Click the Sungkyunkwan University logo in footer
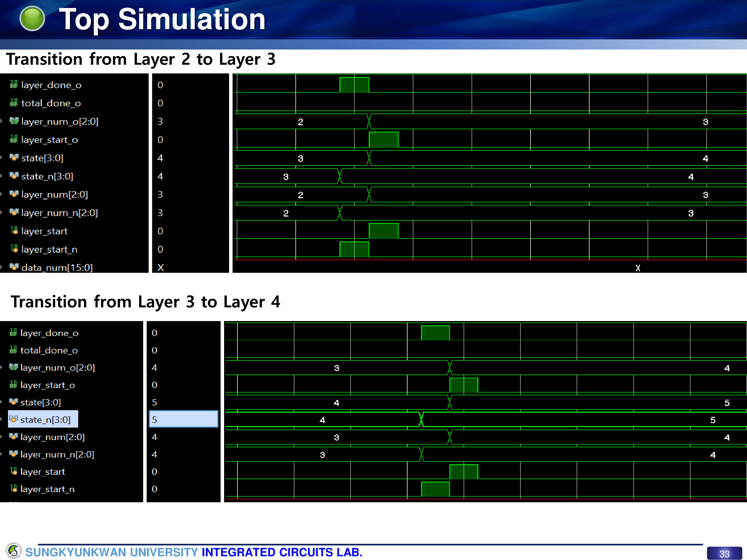The height and width of the screenshot is (560, 747). [x=13, y=551]
